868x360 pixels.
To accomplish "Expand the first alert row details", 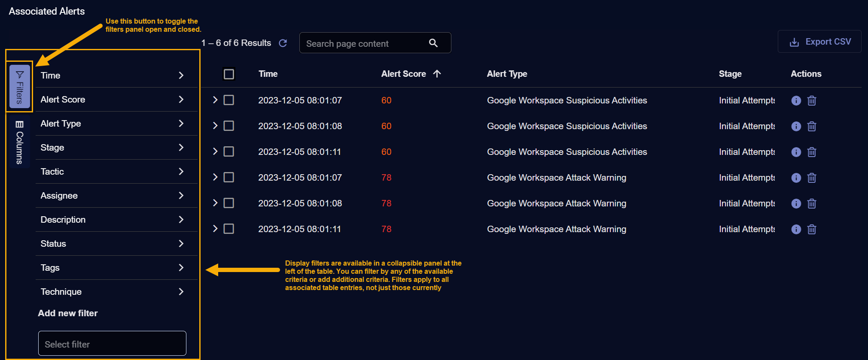I will coord(215,100).
